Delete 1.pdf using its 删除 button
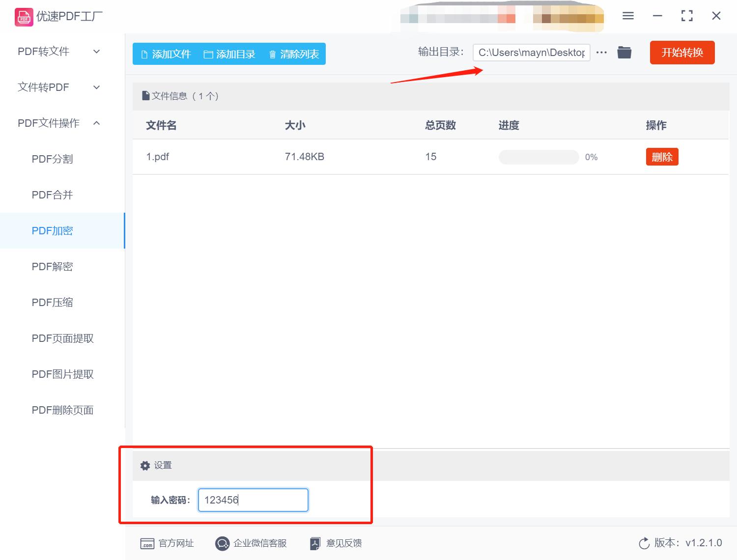The image size is (737, 560). [662, 157]
